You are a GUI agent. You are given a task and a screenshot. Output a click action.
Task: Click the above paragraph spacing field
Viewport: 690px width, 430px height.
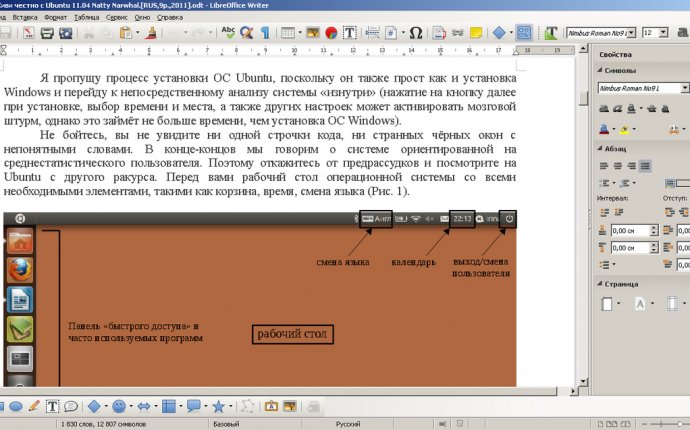(x=631, y=230)
